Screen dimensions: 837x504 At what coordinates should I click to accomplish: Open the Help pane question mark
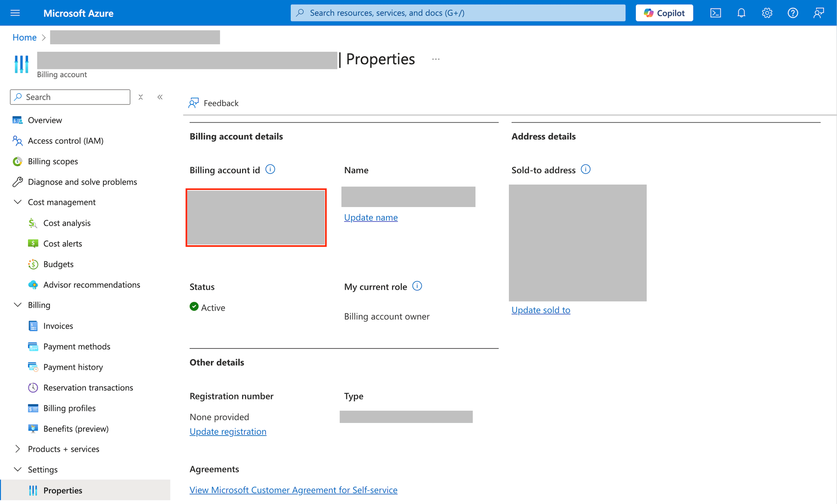tap(793, 13)
